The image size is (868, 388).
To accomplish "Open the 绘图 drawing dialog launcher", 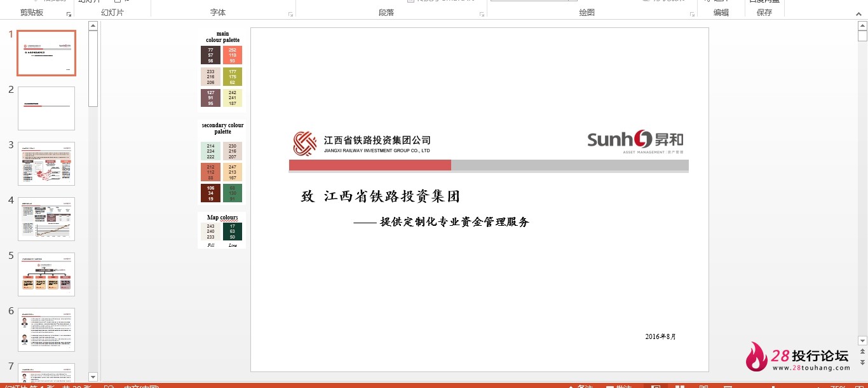I will [x=692, y=14].
